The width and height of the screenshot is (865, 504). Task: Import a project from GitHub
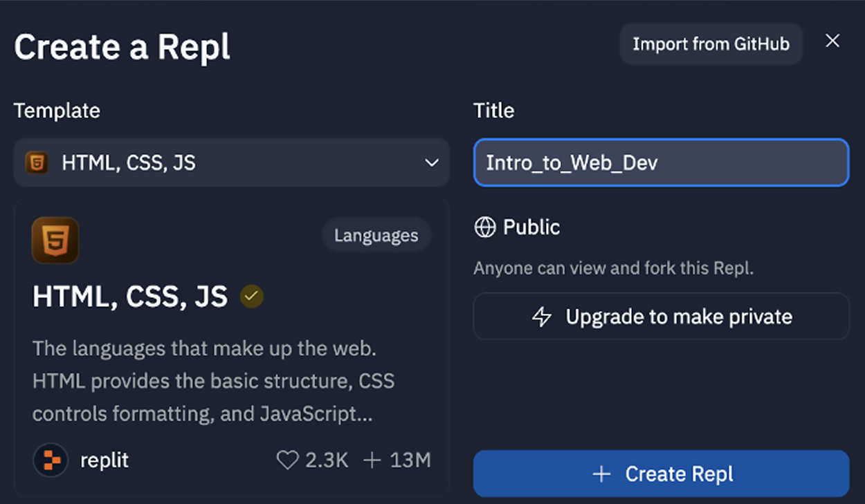point(711,44)
